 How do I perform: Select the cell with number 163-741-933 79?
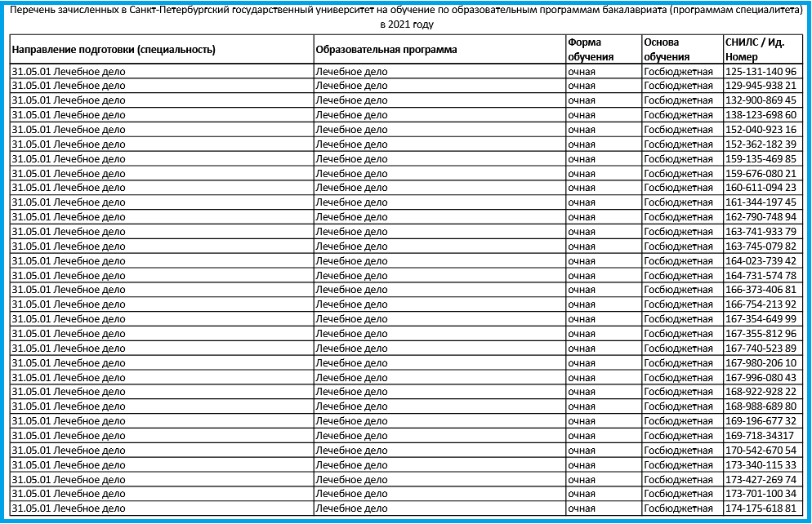763,231
